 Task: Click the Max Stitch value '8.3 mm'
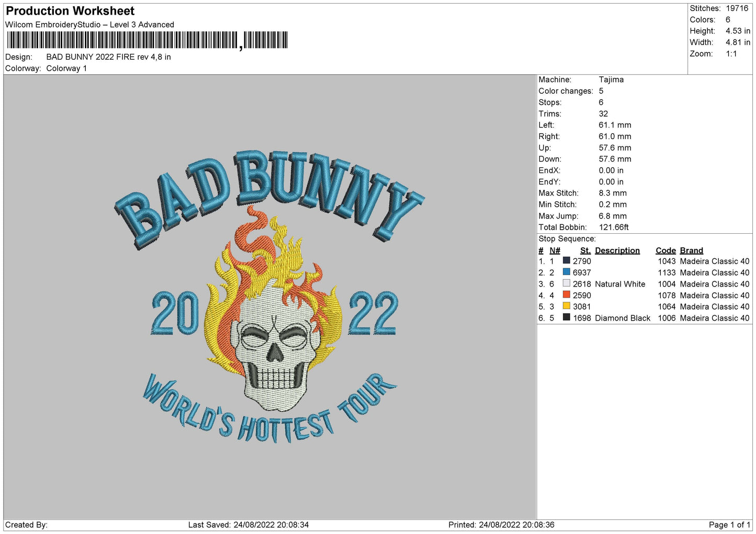pos(613,193)
